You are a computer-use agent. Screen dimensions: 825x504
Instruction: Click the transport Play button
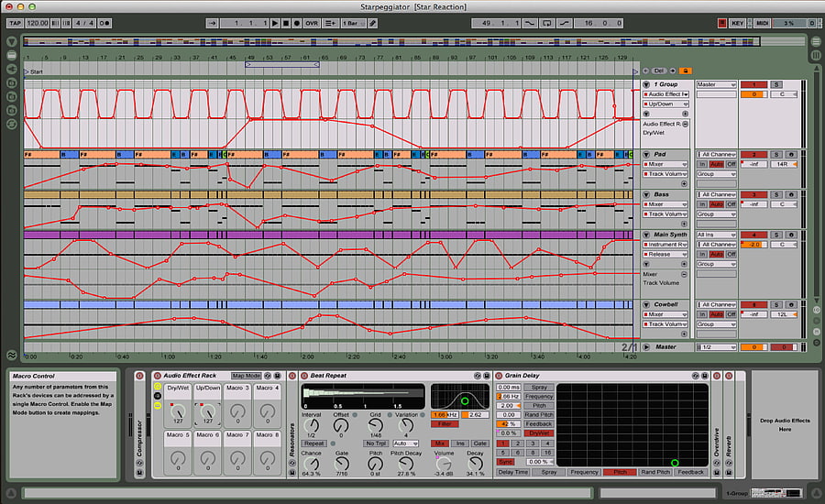click(275, 23)
